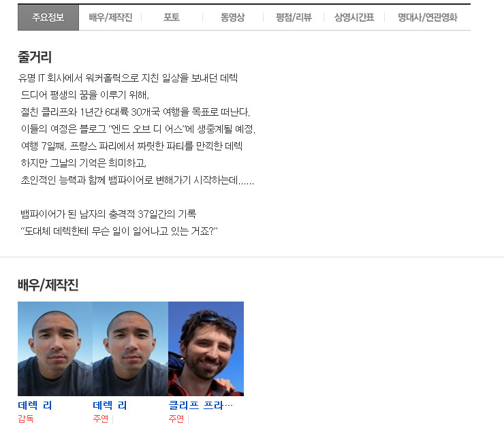
Task: Click the lead actor 데렉 리 photo
Action: coord(131,349)
